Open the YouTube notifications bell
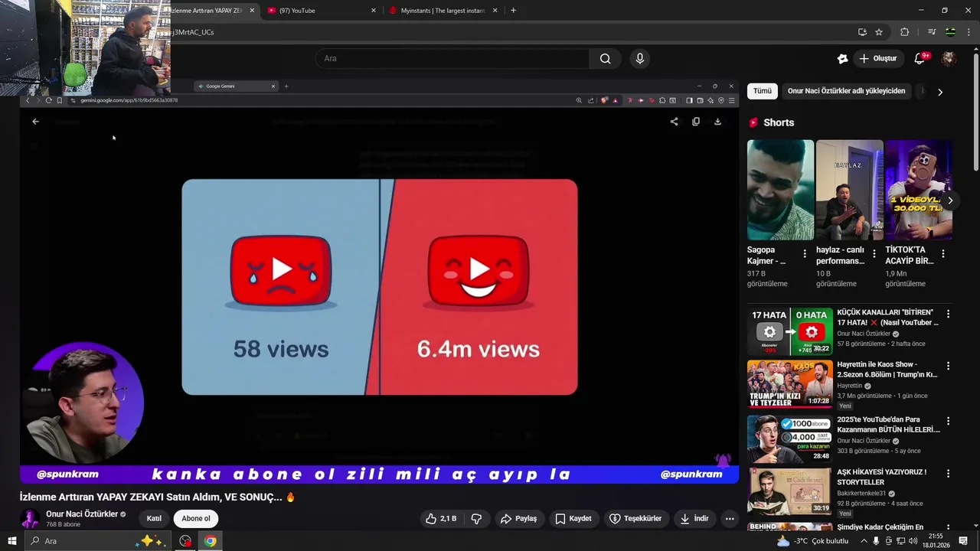Screen dimensions: 980x551 [920, 58]
